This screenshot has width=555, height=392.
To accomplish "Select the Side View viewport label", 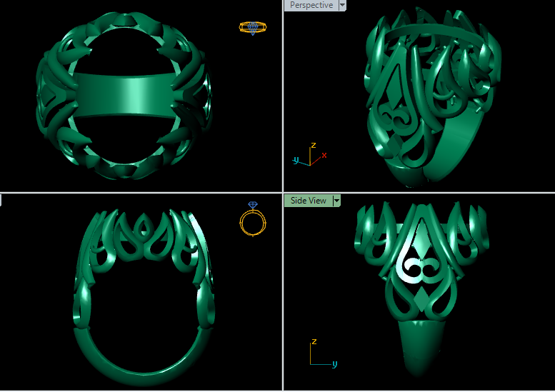I will (308, 201).
